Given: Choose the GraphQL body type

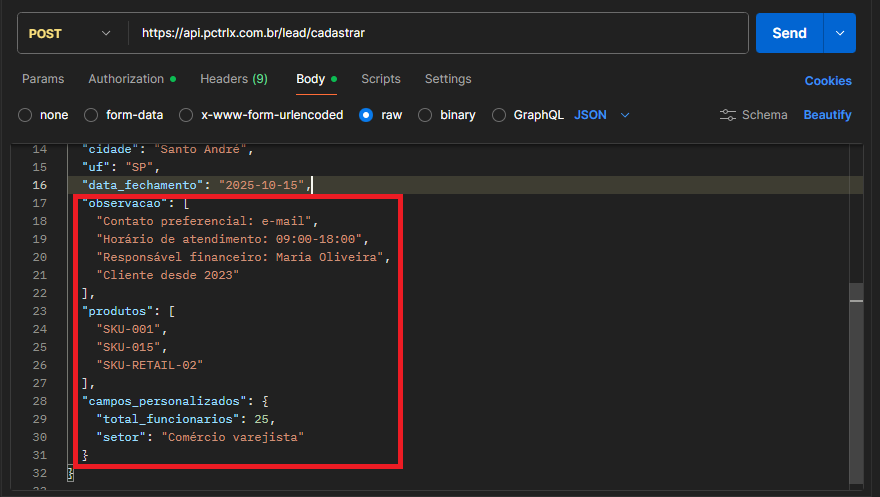Looking at the screenshot, I should point(499,115).
